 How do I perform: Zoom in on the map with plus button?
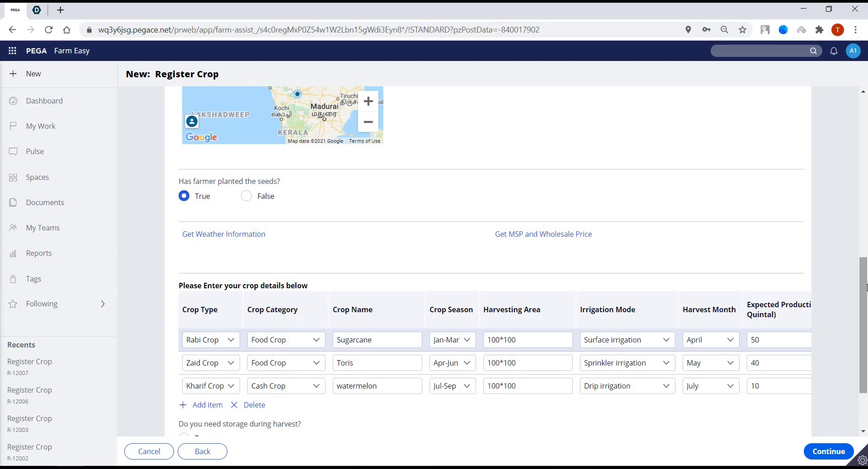368,101
